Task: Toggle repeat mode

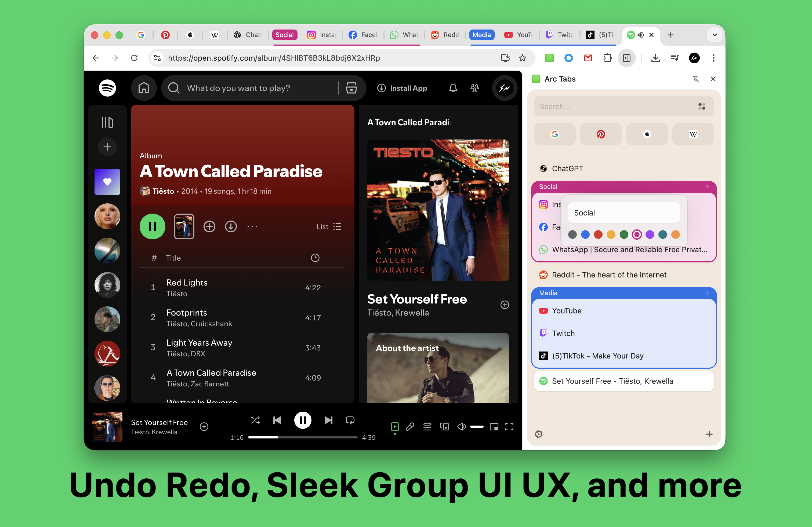Action: 350,420
